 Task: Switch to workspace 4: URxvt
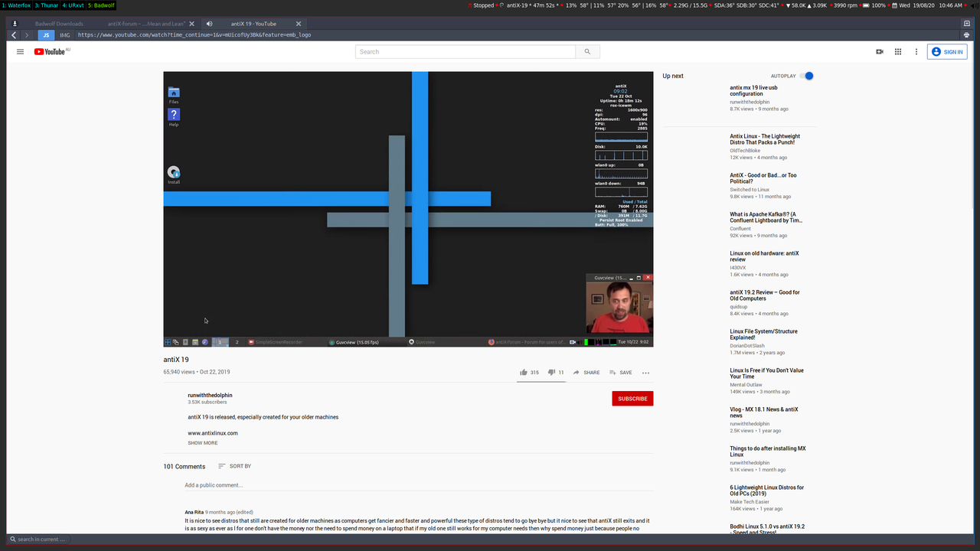[73, 5]
